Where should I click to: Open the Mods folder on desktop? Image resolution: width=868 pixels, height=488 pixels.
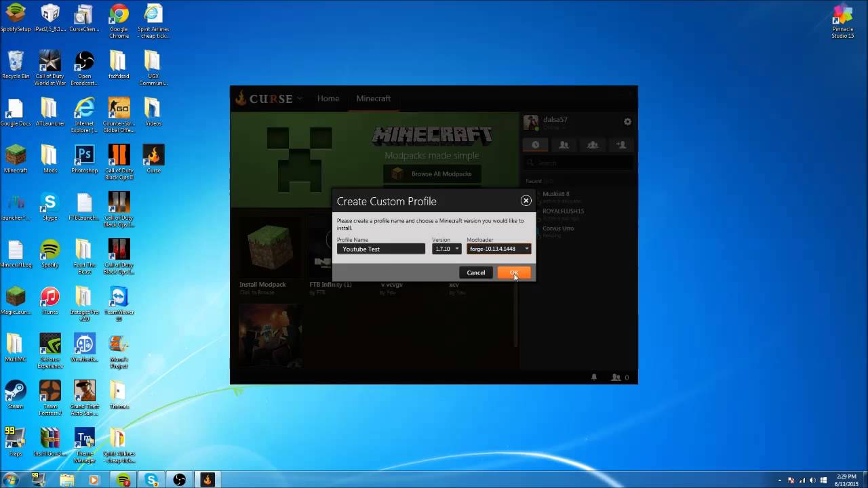point(50,159)
